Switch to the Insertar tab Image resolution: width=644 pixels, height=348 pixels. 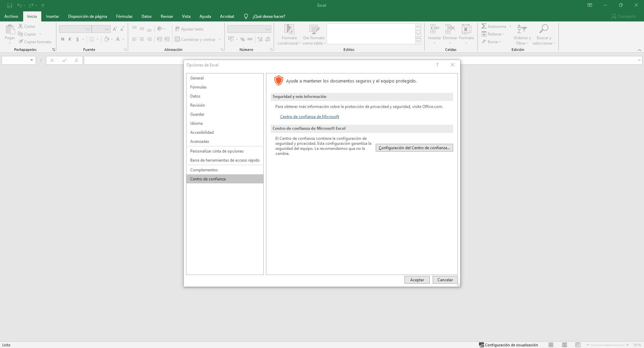click(x=52, y=16)
